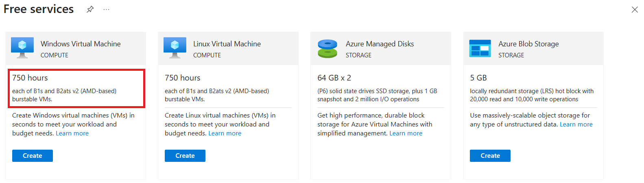Select the Azure Managed Disks title
This screenshot has width=644, height=183.
380,44
